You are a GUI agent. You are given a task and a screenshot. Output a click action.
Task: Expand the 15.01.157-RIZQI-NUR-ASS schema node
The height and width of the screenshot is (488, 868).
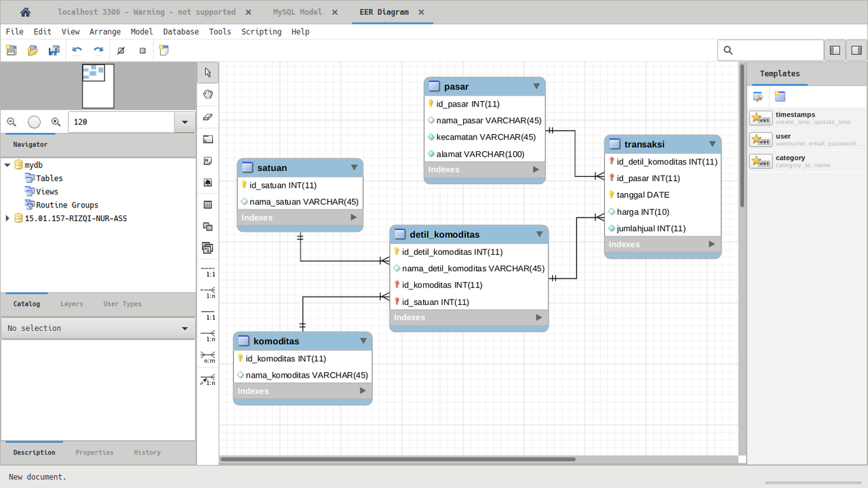tap(7, 218)
